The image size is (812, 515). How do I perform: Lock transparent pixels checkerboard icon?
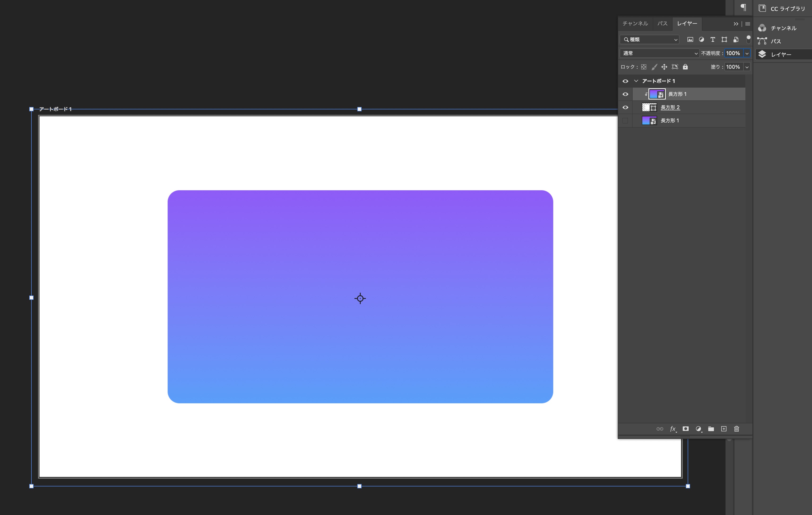(x=644, y=67)
